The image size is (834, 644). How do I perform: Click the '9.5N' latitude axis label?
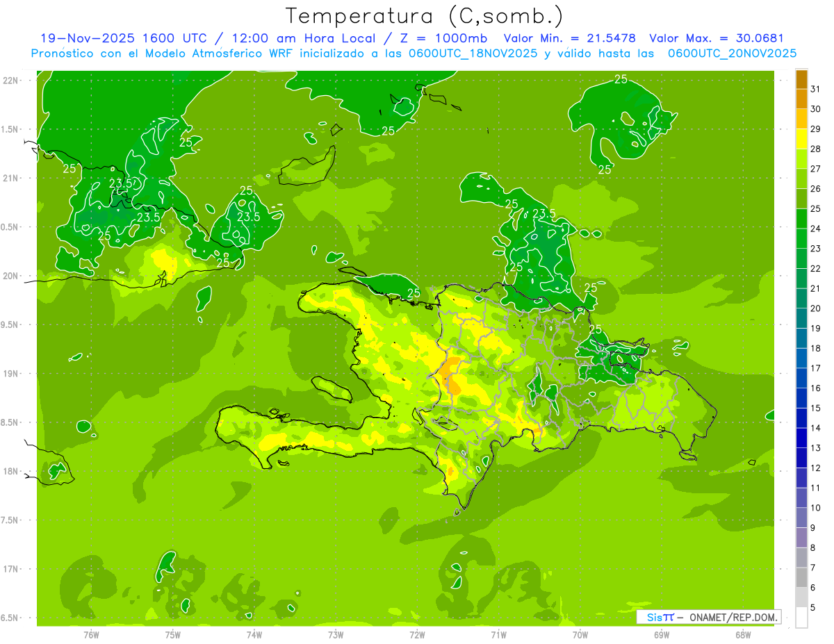point(10,325)
